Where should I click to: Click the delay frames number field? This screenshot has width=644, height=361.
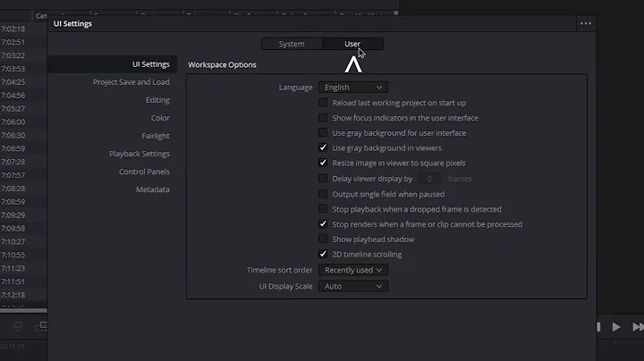(429, 179)
